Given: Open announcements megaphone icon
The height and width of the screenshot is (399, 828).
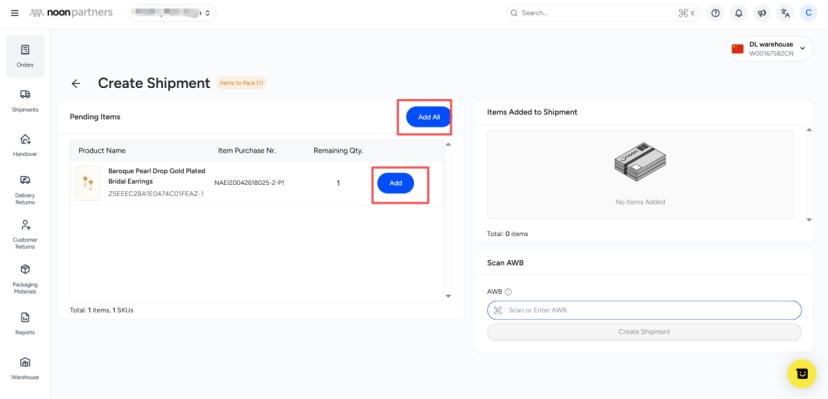Looking at the screenshot, I should (x=762, y=13).
